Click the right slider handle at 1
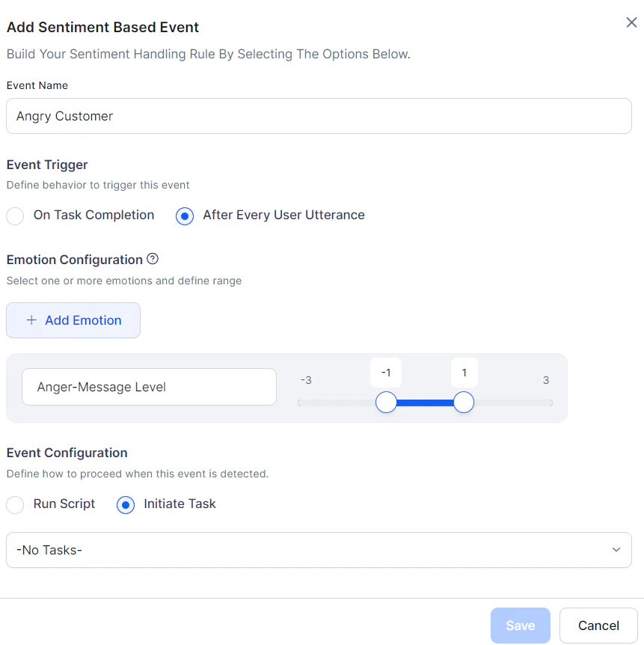Image resolution: width=644 pixels, height=645 pixels. tap(464, 402)
